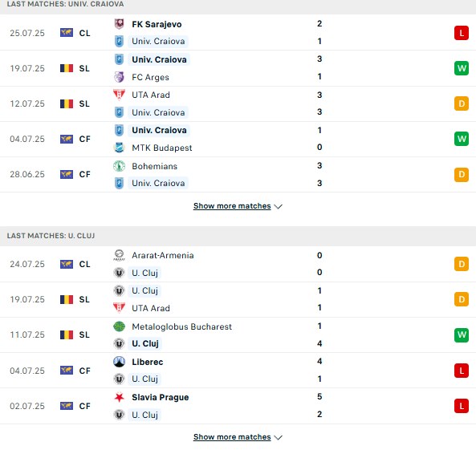Click the Bohemians club logo

tap(119, 166)
